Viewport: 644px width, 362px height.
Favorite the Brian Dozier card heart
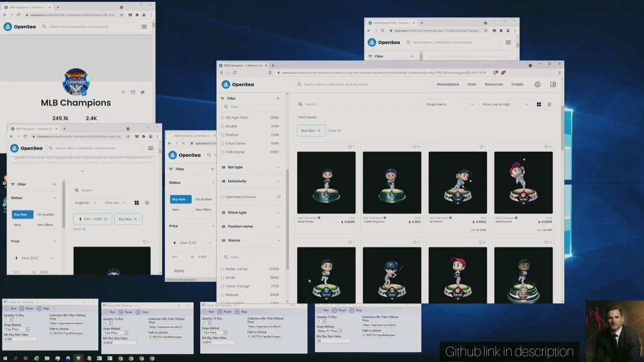click(350, 147)
